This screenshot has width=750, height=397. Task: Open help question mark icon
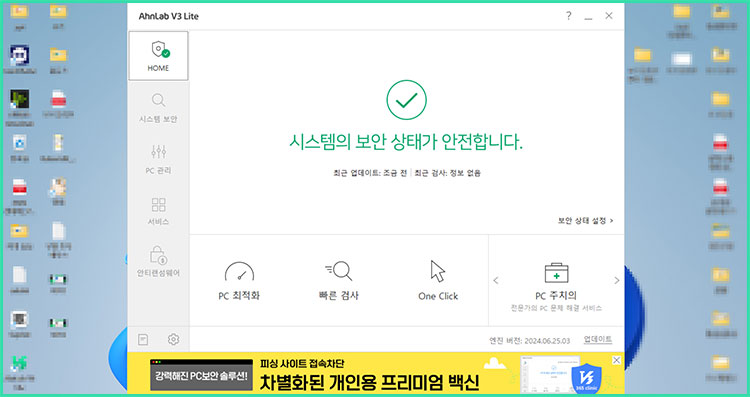(568, 16)
